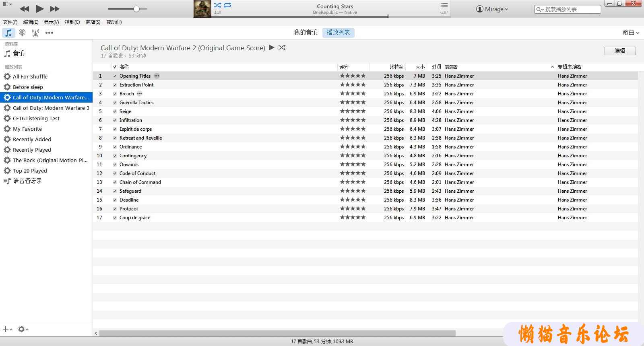Select the Music library note icon
The height and width of the screenshot is (346, 644).
point(8,33)
